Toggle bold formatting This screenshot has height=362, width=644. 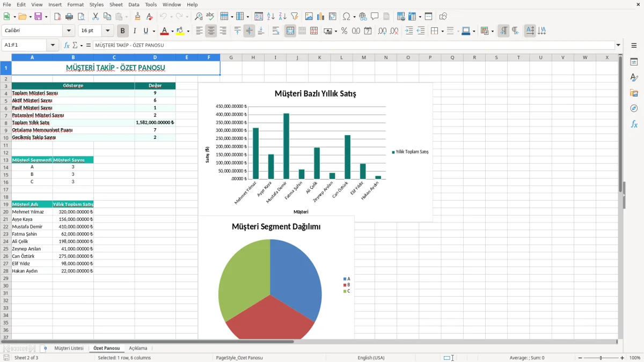click(x=123, y=31)
